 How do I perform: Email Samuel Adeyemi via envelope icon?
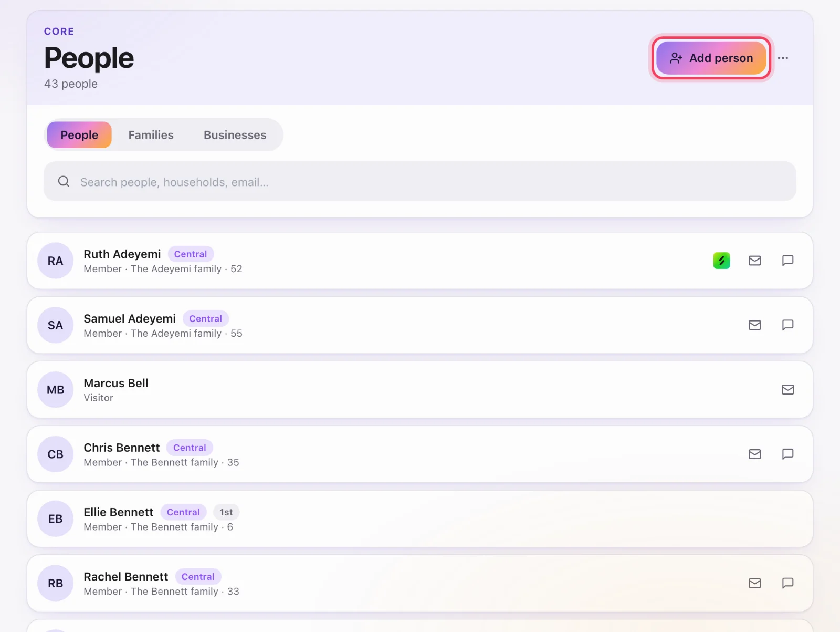point(754,325)
